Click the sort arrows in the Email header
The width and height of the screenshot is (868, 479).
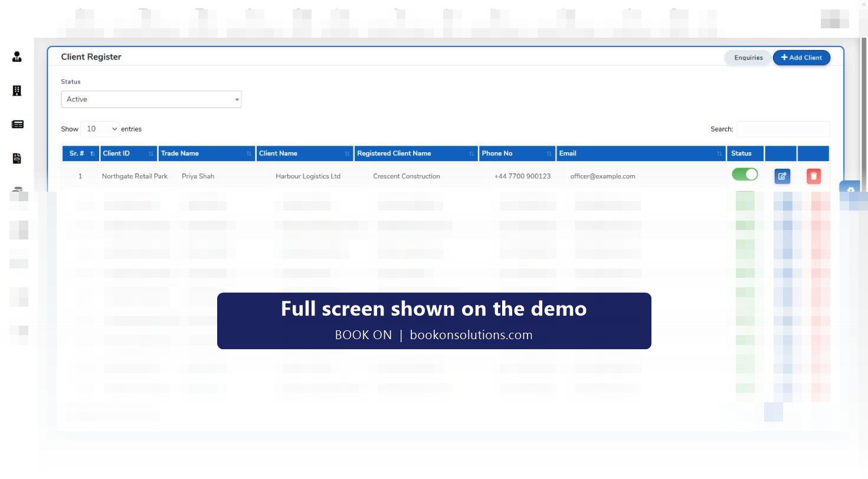point(720,154)
